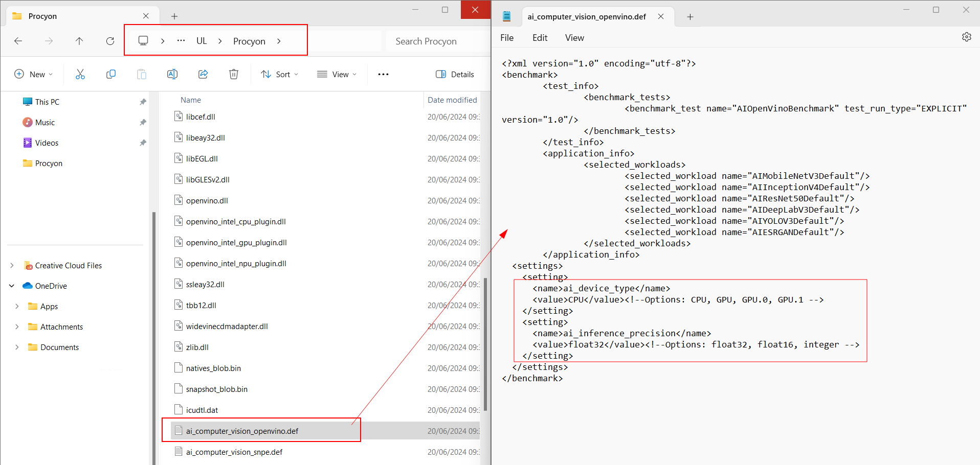
Task: Unpin This PC from quick access
Action: coord(143,102)
